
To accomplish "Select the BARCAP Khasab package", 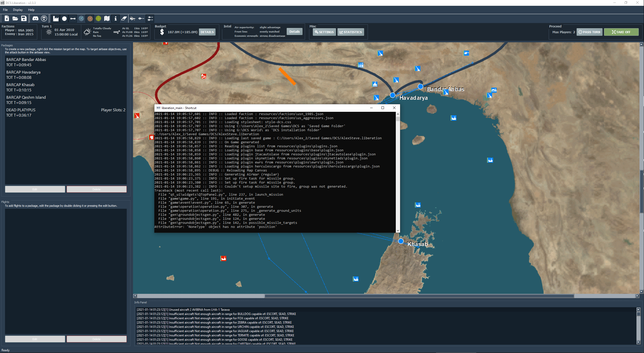I will pos(66,87).
